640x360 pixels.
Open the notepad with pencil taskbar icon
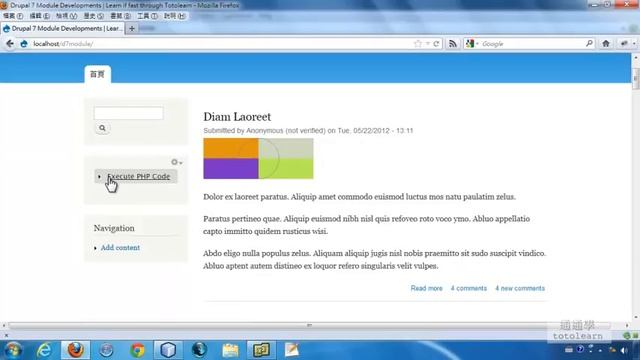tap(291, 350)
